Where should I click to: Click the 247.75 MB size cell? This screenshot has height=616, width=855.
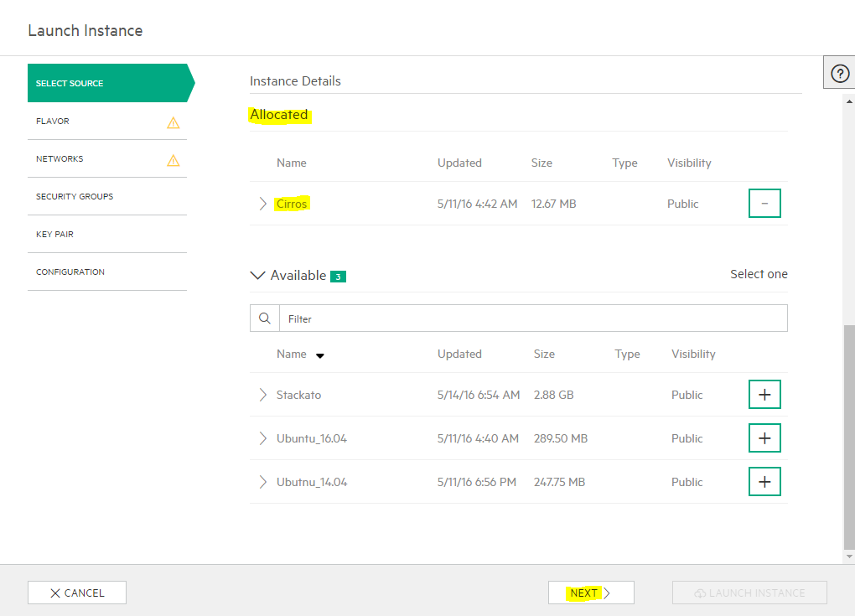click(x=559, y=482)
